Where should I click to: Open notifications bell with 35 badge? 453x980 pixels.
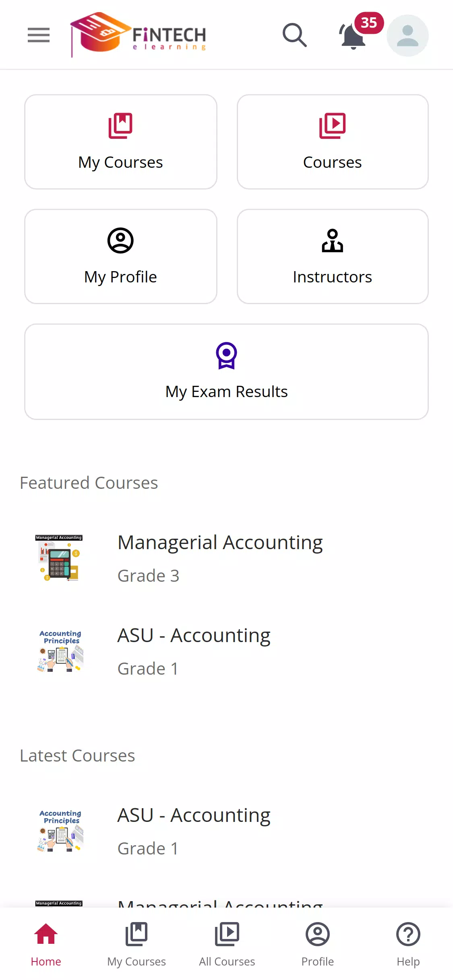(x=354, y=35)
